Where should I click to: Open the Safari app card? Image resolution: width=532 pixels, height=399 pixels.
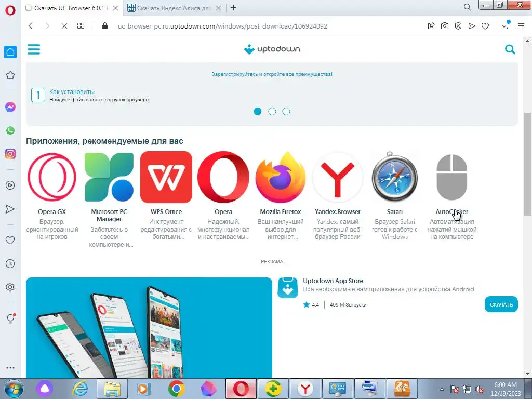(x=395, y=195)
